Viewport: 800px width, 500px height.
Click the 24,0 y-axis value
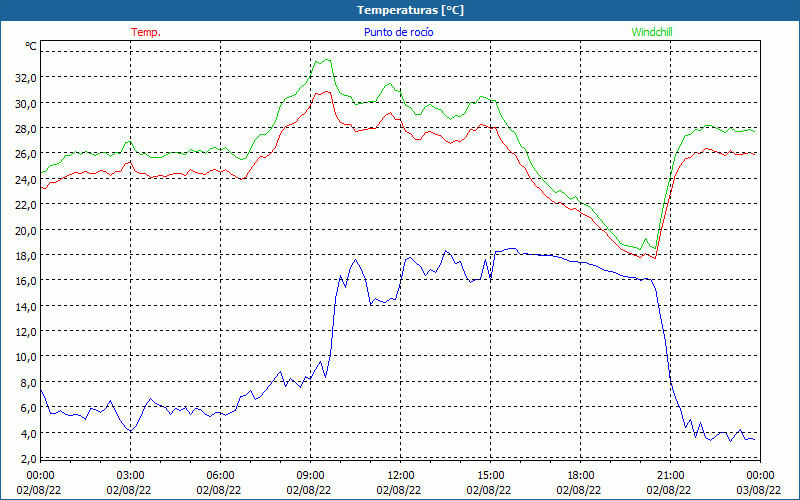26,180
